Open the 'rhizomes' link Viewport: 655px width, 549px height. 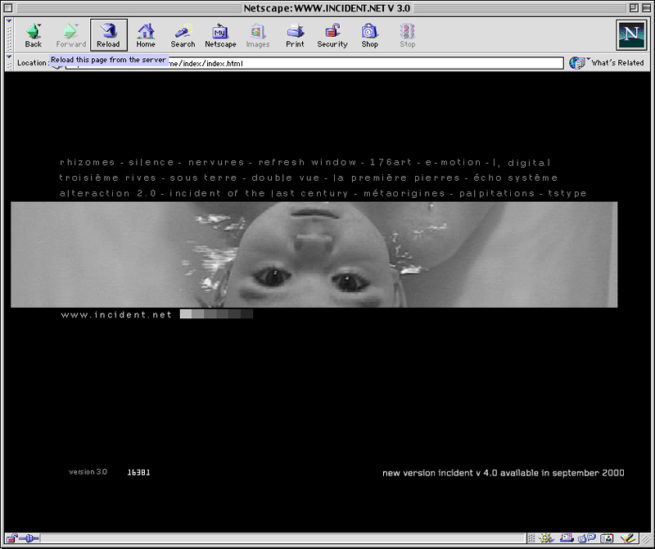(x=86, y=162)
